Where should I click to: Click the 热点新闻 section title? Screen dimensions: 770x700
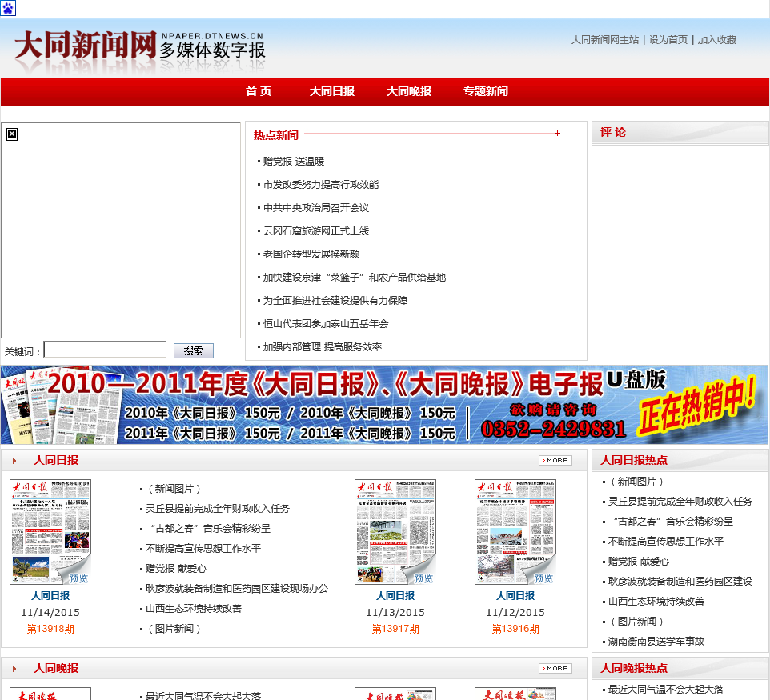[x=276, y=135]
